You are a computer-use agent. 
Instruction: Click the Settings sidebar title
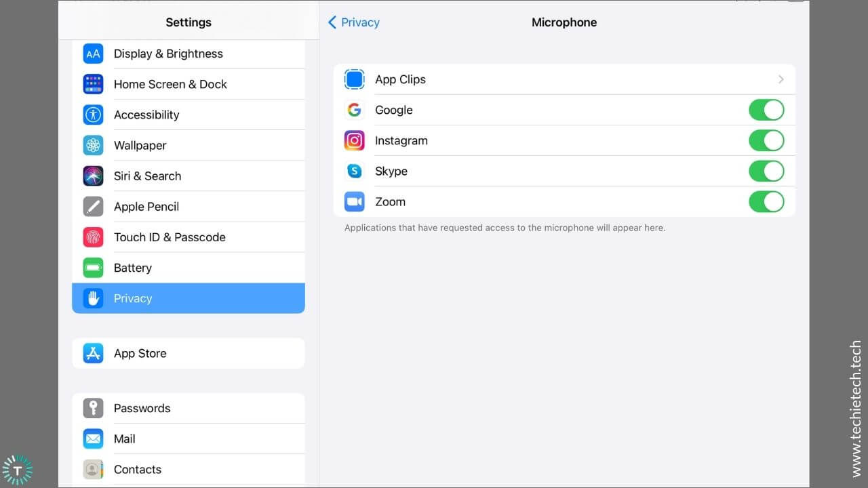(189, 22)
